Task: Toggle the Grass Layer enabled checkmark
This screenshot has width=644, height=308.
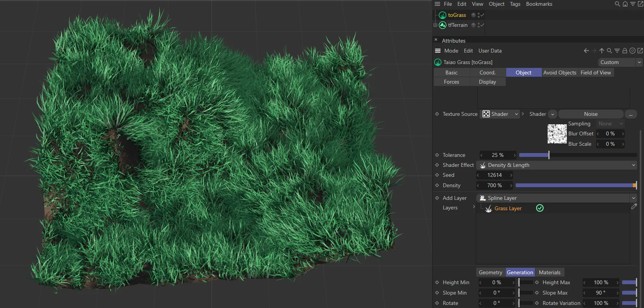Action: coord(540,208)
